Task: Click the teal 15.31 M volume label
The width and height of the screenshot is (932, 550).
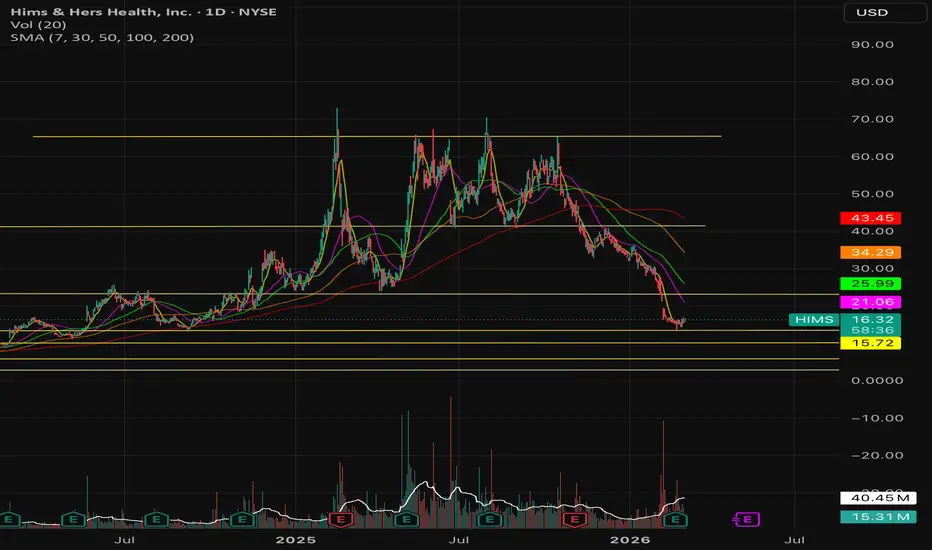Action: tap(878, 517)
